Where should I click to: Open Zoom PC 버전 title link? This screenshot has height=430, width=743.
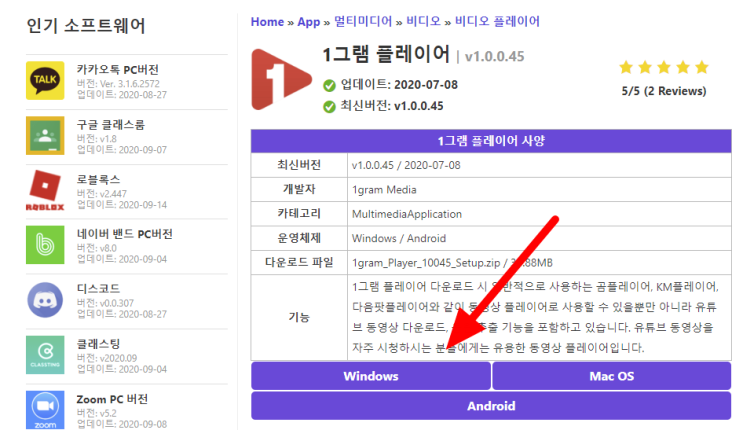[x=112, y=399]
